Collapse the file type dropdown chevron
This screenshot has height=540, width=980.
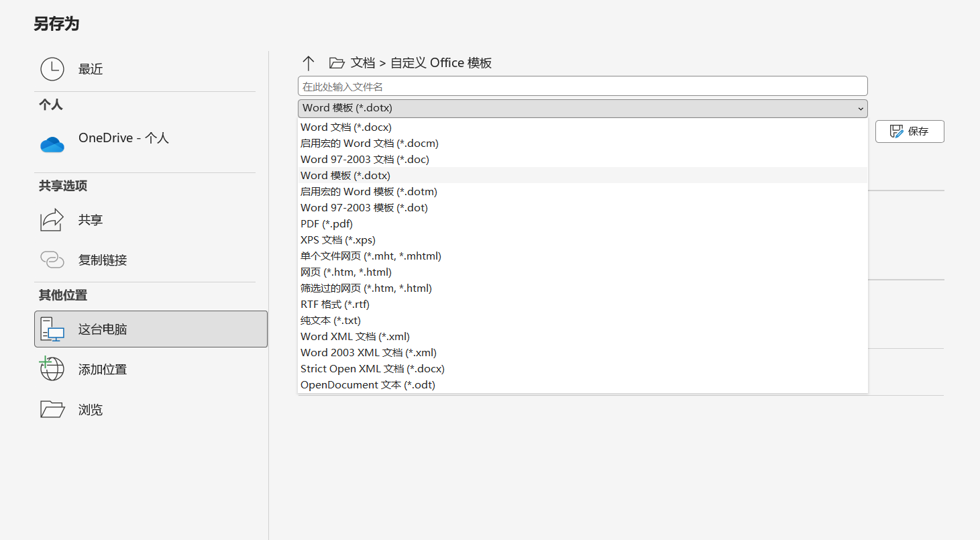861,109
